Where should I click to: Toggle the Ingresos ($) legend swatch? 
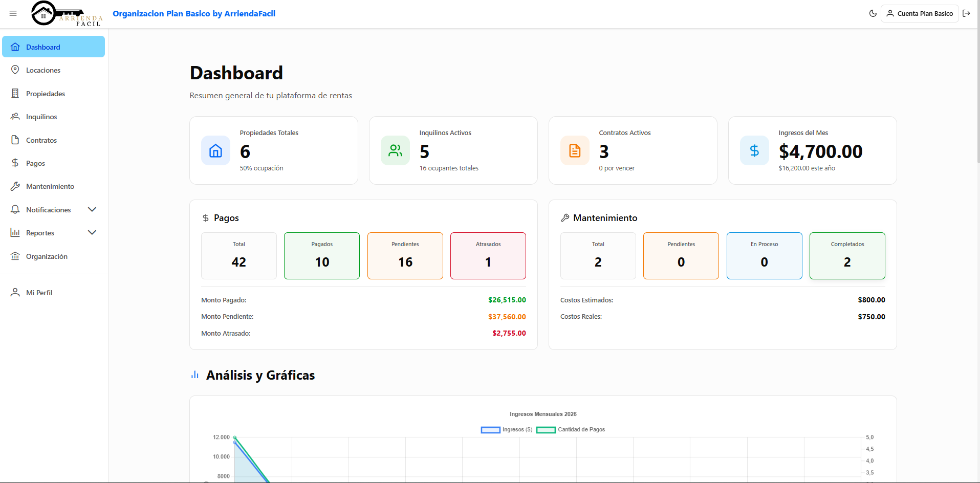491,430
